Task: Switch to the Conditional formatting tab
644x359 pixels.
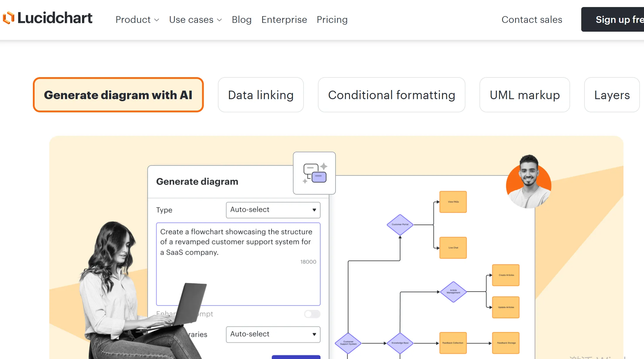Action: point(392,95)
